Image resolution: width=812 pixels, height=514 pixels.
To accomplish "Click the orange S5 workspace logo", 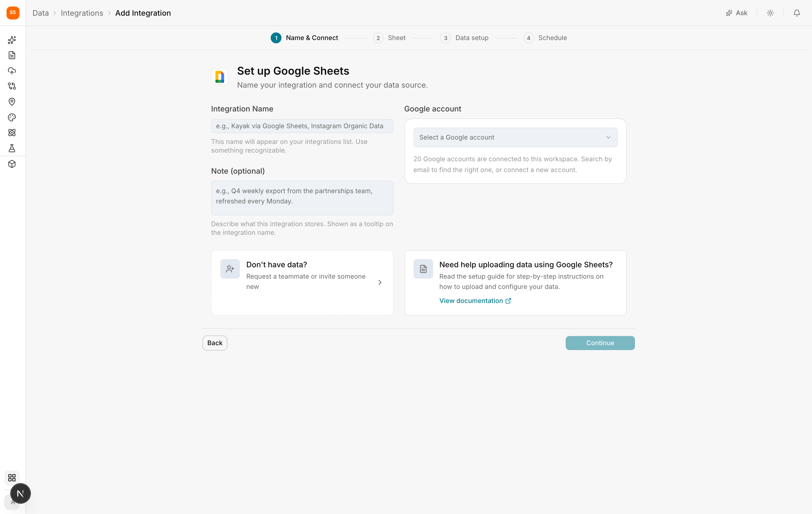I will 13,13.
